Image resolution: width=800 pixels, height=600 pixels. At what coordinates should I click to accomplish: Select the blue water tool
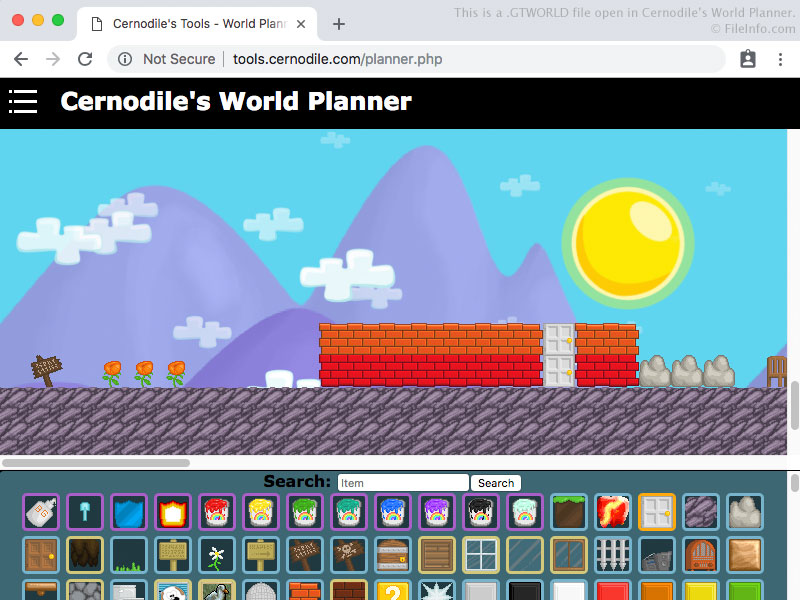click(x=129, y=512)
